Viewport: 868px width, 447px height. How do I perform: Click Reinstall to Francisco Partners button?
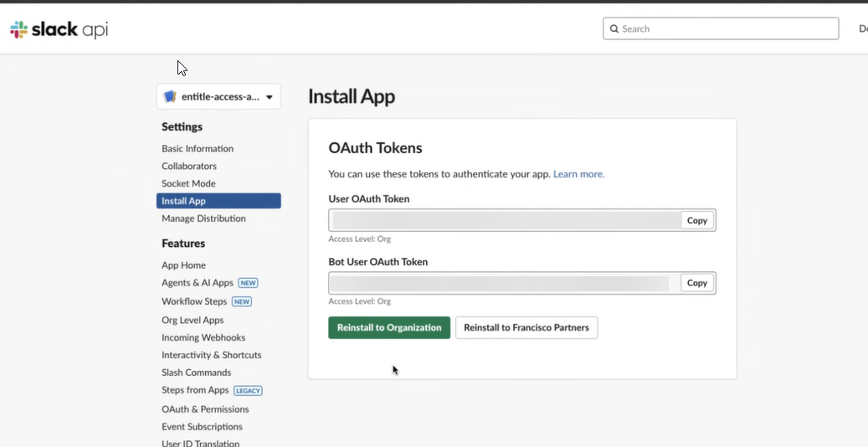(x=526, y=327)
